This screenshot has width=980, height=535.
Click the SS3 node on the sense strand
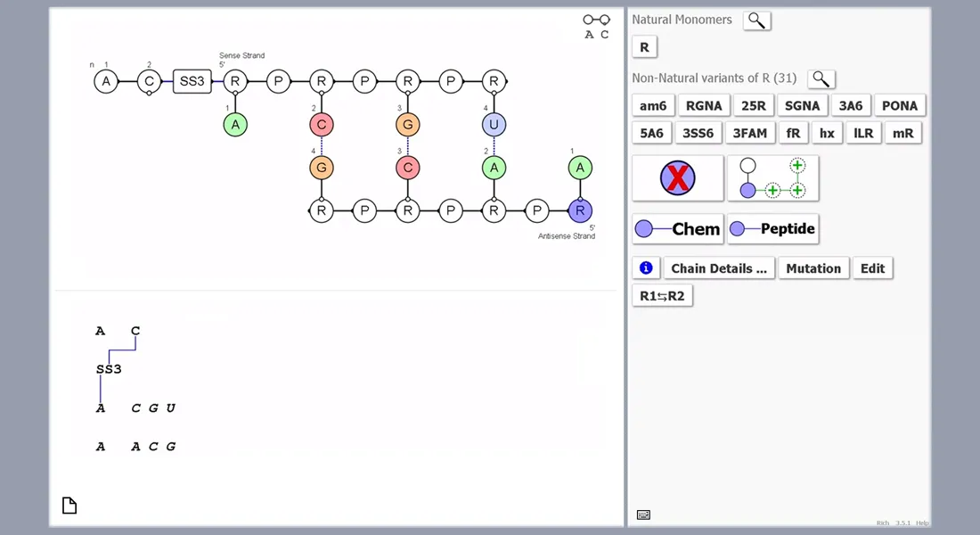[x=192, y=82]
